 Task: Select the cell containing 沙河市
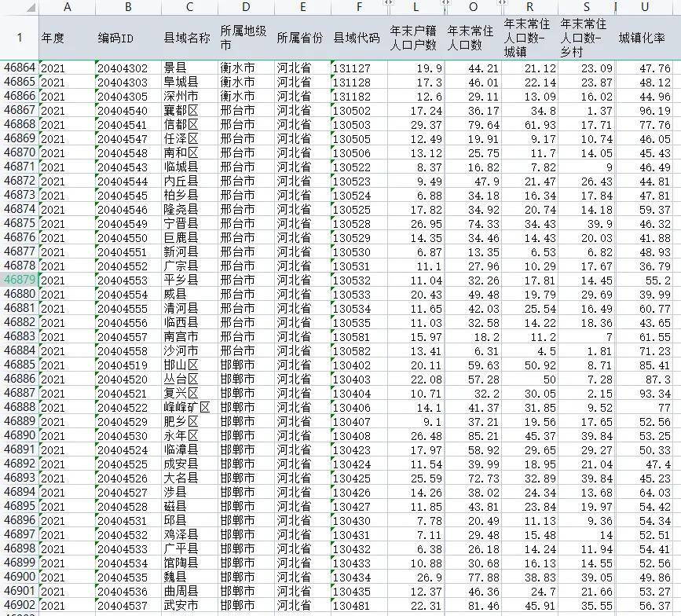pyautogui.click(x=189, y=350)
